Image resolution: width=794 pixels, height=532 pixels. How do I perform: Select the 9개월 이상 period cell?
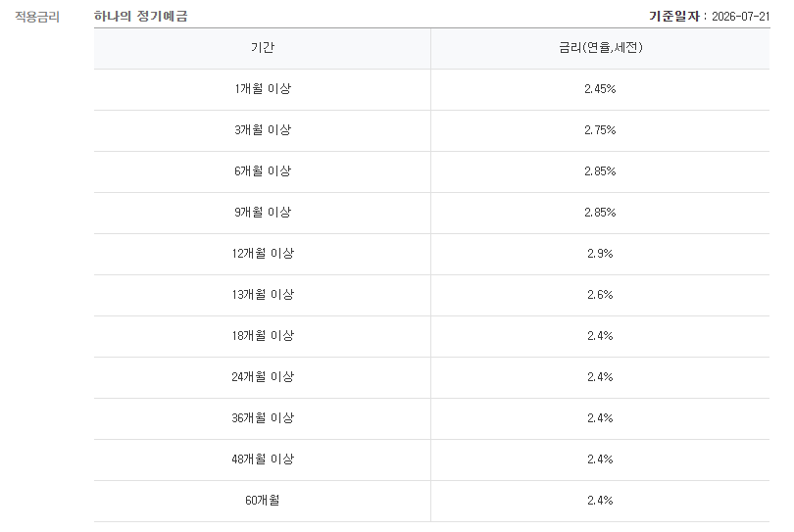(x=263, y=213)
